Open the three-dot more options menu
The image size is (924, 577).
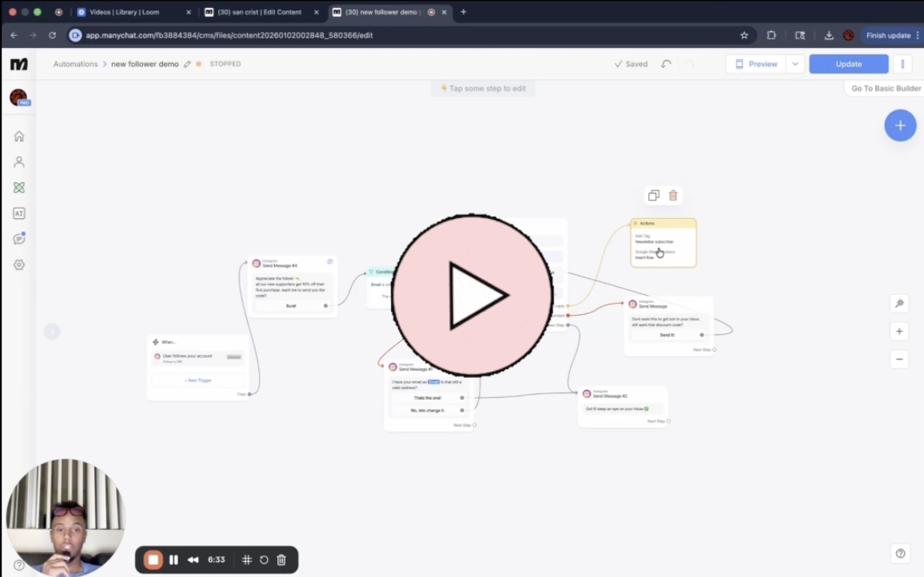pyautogui.click(x=902, y=64)
